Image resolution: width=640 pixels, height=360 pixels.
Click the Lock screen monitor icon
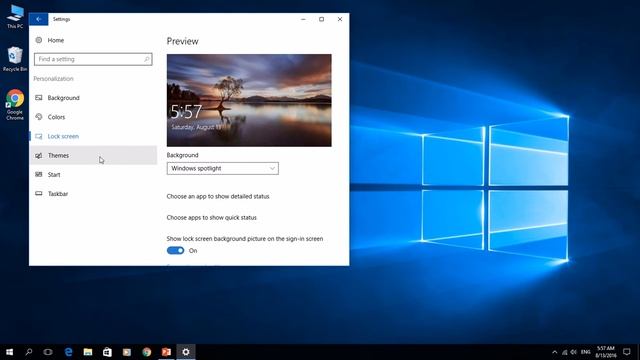[39, 136]
